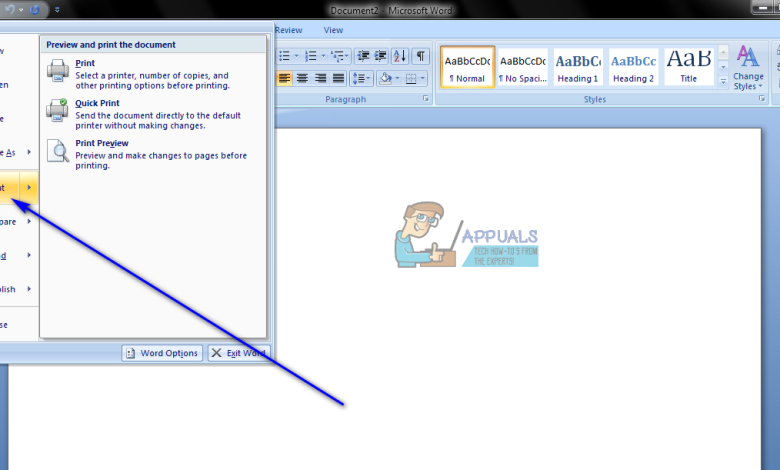Expand the Prepare submenu arrow
This screenshot has height=470, width=780.
point(29,221)
